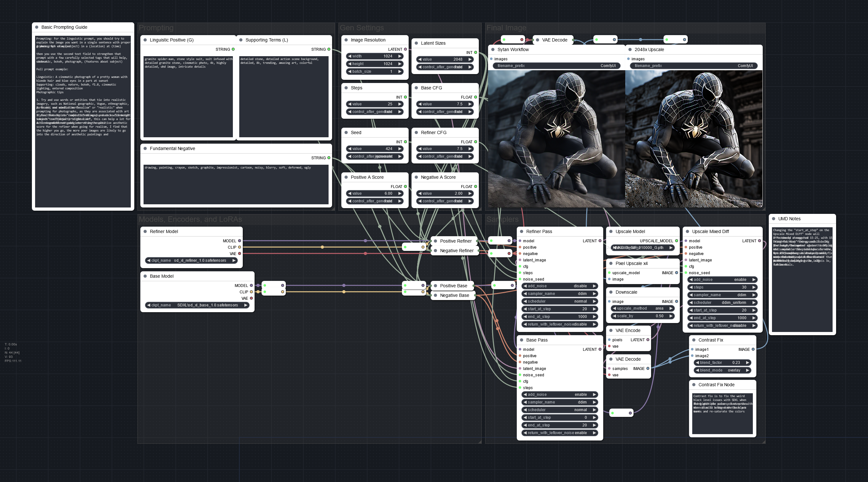This screenshot has height=482, width=868.
Task: Click the Linguistic Positive prompt text box
Action: pos(188,96)
